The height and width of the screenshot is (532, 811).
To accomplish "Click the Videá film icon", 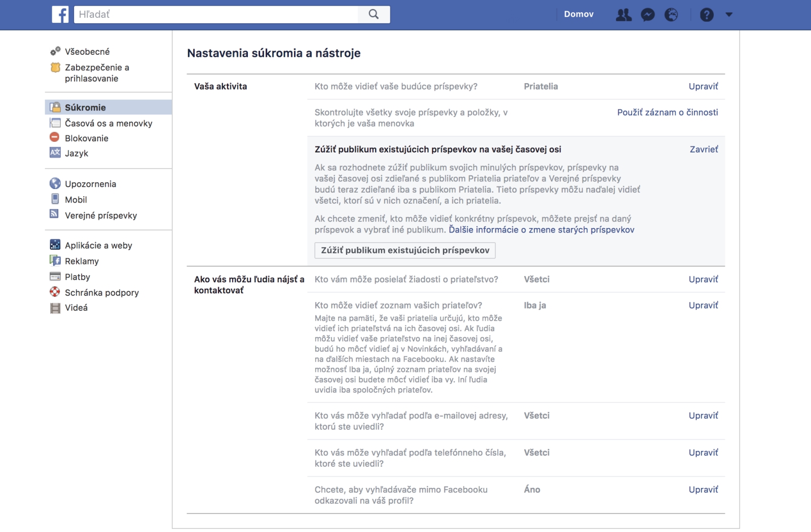I will [x=55, y=308].
